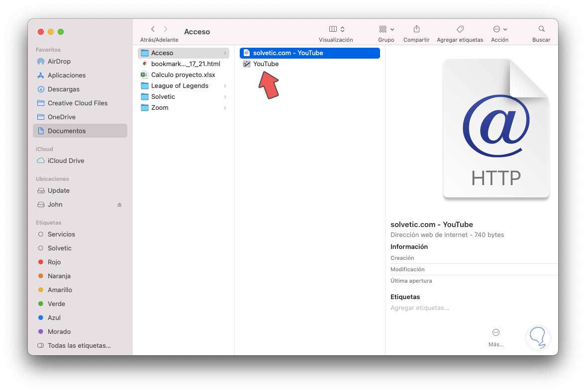Open the Más actions button
Screen dimensions: 586x392
pyautogui.click(x=496, y=337)
